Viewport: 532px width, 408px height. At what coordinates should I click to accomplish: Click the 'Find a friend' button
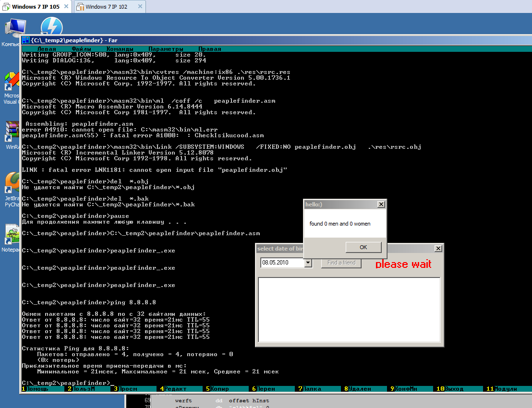[341, 263]
